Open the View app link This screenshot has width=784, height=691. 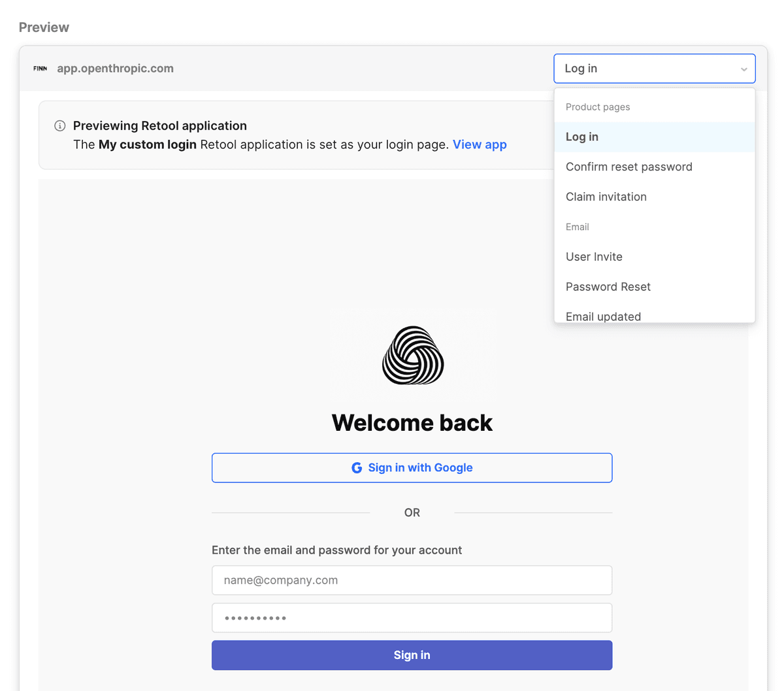[480, 144]
